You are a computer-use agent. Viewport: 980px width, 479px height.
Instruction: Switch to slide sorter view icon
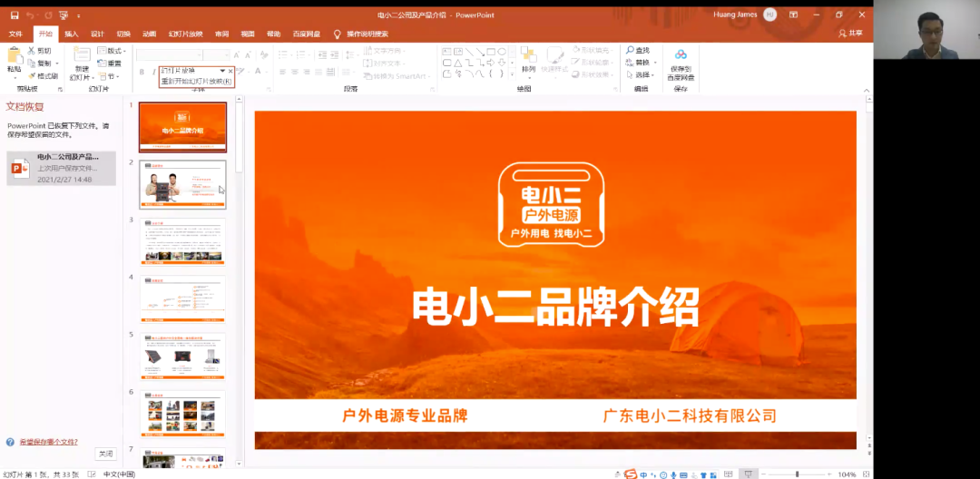[728, 474]
